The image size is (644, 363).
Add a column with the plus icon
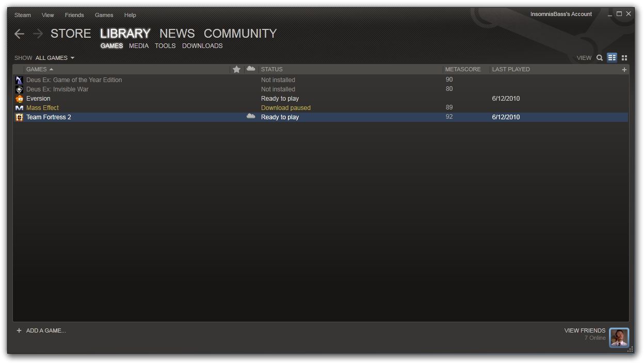click(x=624, y=70)
